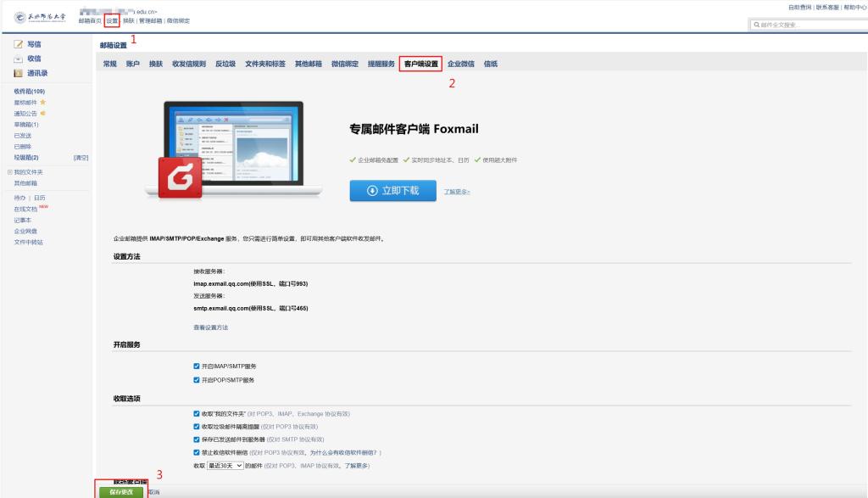
Task: Open 企业网盘 in the sidebar
Action: pos(25,232)
